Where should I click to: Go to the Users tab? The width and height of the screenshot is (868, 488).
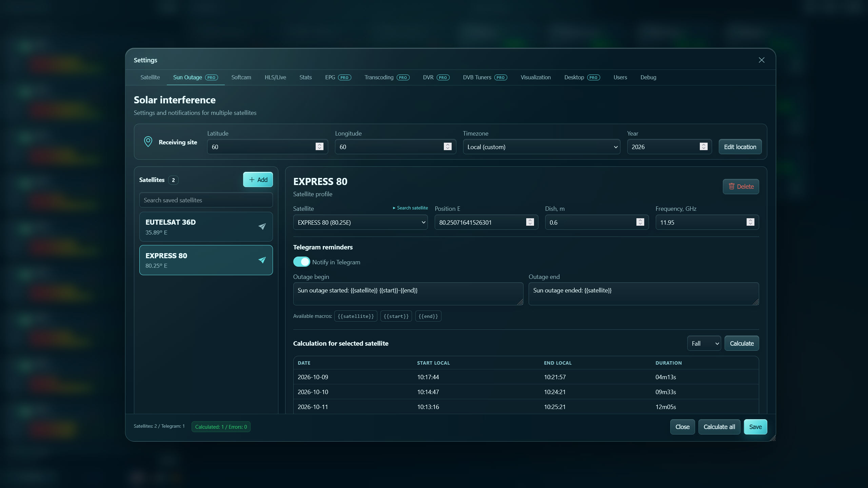click(x=620, y=77)
